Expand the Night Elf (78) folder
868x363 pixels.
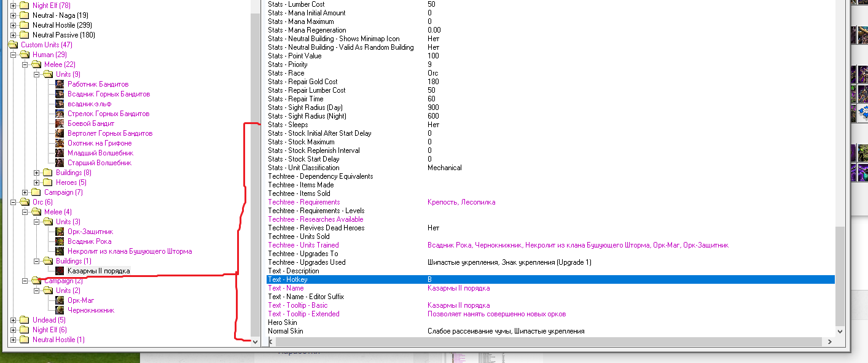tap(14, 6)
